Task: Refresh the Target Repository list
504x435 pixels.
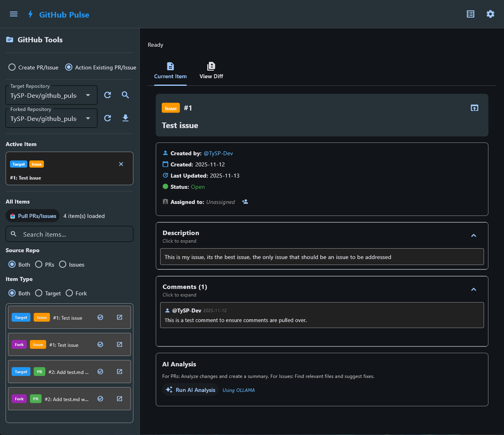Action: (x=107, y=95)
